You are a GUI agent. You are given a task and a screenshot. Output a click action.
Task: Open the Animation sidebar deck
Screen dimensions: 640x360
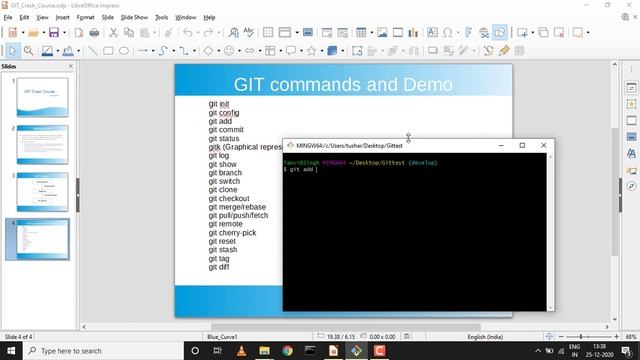tap(631, 104)
